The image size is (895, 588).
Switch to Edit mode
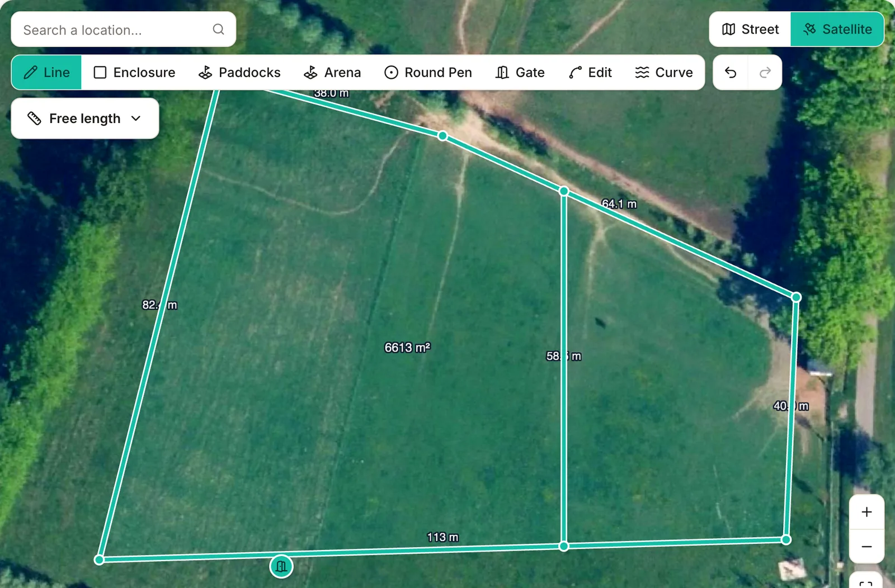pos(590,73)
